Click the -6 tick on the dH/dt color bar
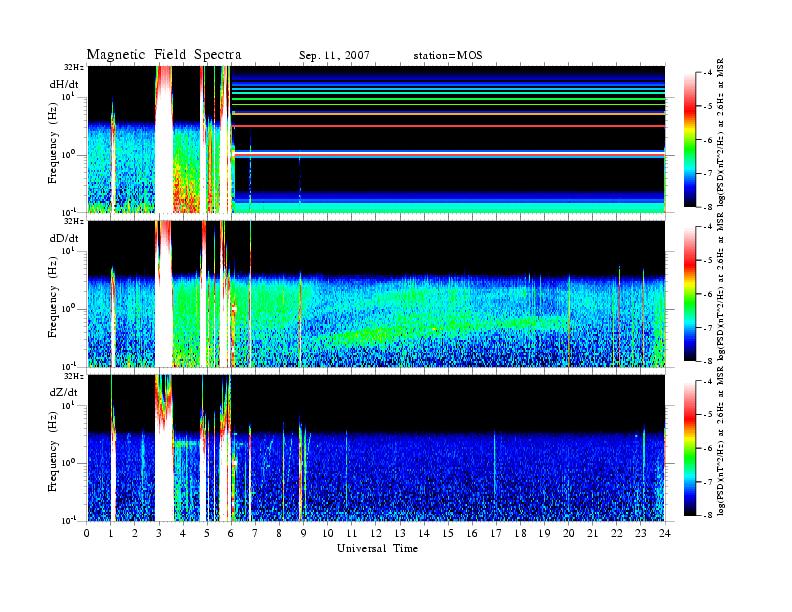 tap(706, 140)
